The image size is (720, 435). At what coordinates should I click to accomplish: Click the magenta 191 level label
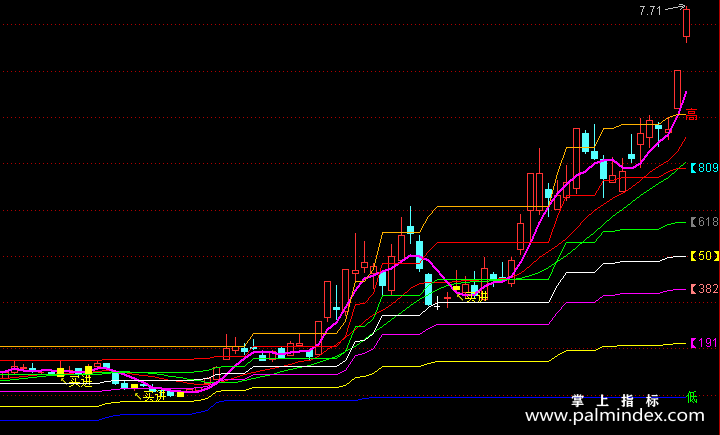[704, 343]
